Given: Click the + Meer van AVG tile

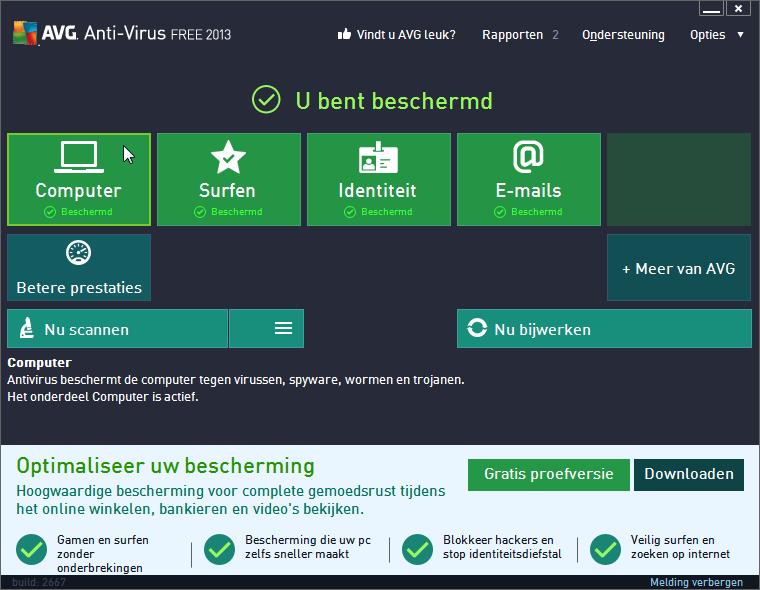Looking at the screenshot, I should click(678, 268).
